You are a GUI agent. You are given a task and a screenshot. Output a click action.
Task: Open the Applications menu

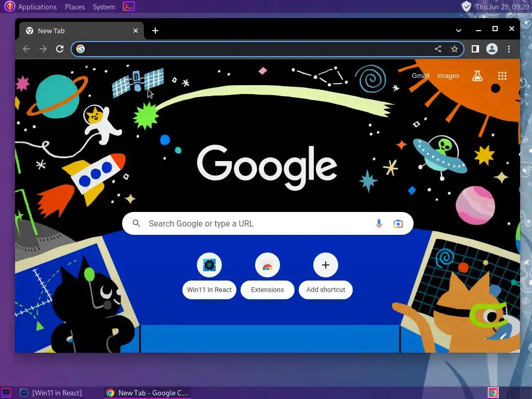(37, 7)
